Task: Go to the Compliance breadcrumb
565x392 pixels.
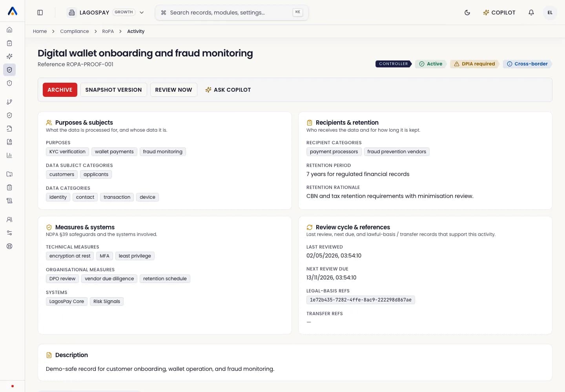Action: tap(75, 31)
